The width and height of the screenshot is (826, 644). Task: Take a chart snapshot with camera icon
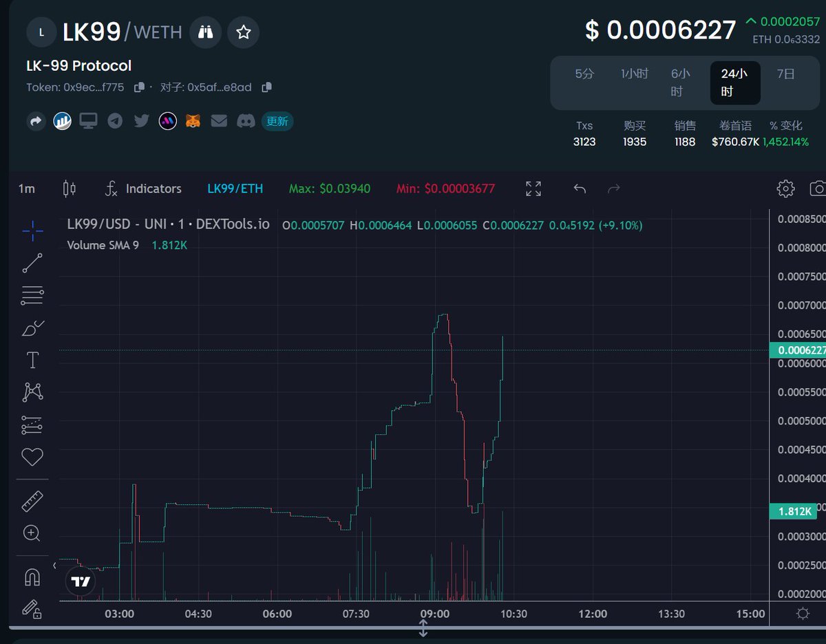coord(818,189)
